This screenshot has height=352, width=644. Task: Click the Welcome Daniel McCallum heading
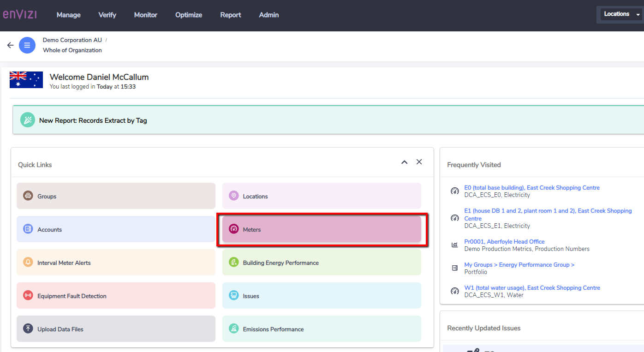pos(99,77)
